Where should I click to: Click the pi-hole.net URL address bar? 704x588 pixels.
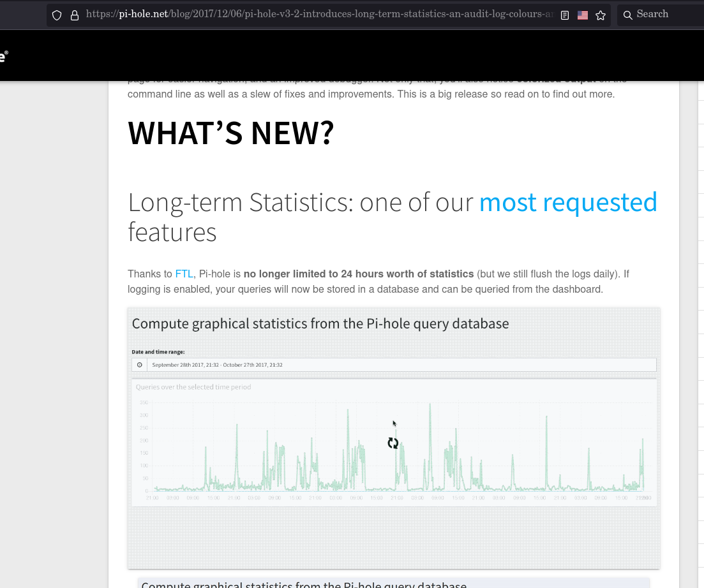pos(319,15)
